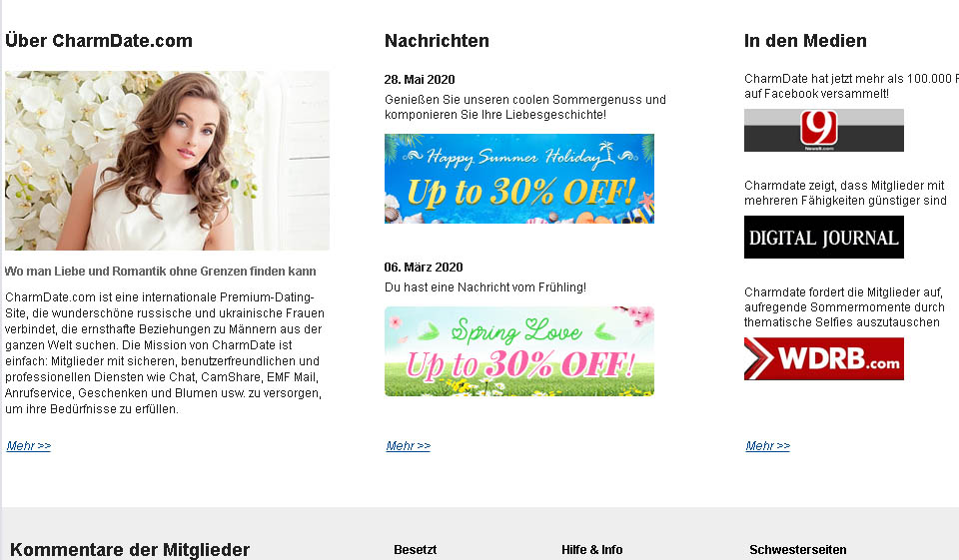Open the Facebook 100.000 media article text
The width and height of the screenshot is (959, 560).
coord(851,86)
